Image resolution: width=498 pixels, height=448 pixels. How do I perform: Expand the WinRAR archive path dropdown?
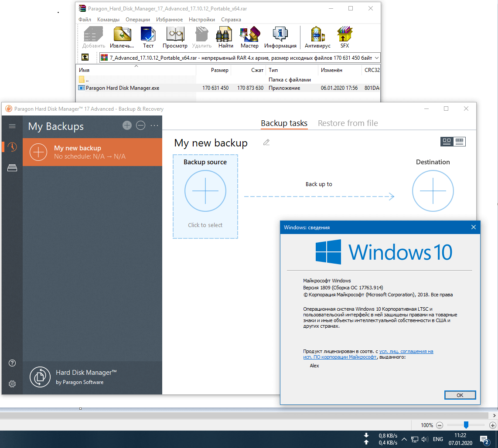tap(377, 58)
